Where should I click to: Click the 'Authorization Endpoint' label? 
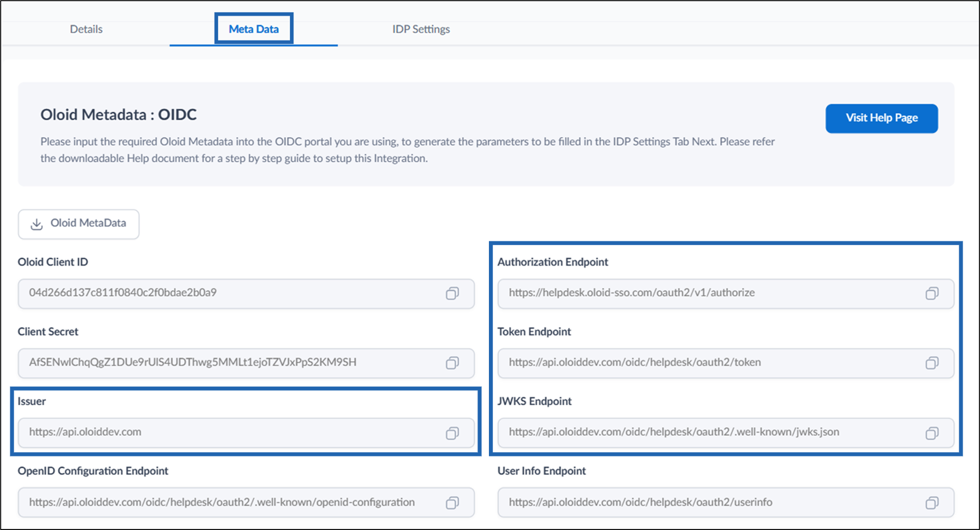tap(553, 262)
